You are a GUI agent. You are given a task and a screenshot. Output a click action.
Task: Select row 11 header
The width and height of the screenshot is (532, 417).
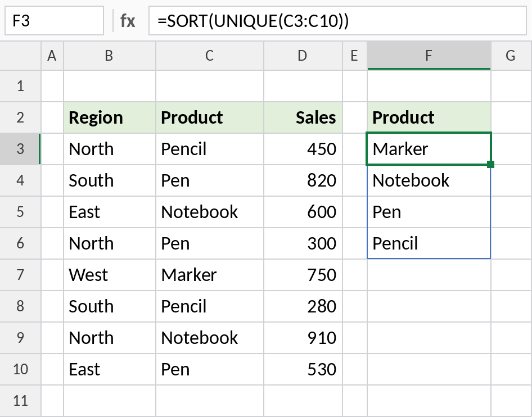pos(20,401)
